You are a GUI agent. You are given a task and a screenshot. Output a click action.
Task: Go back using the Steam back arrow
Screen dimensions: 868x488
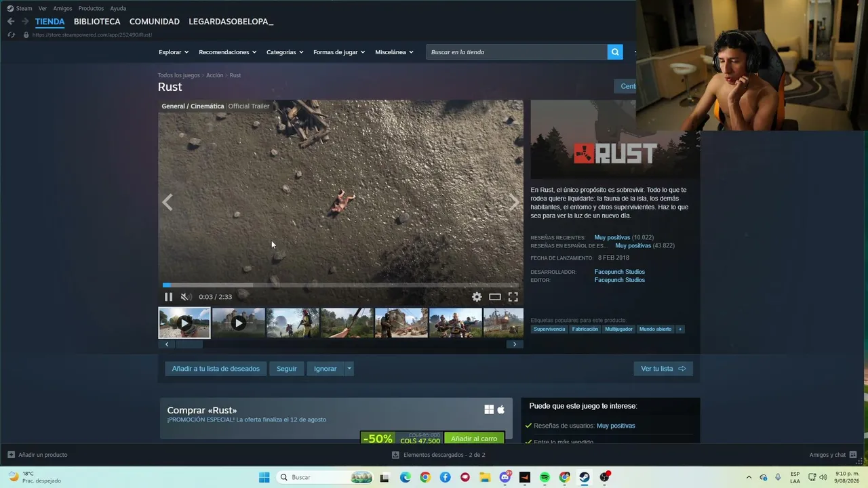point(11,22)
